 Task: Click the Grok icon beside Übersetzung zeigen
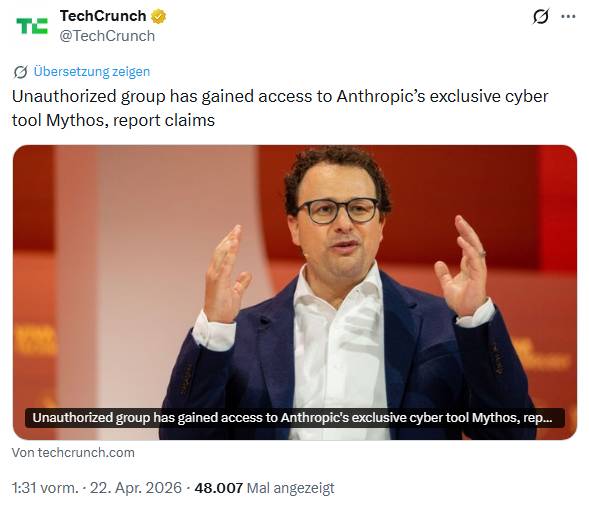[20, 72]
